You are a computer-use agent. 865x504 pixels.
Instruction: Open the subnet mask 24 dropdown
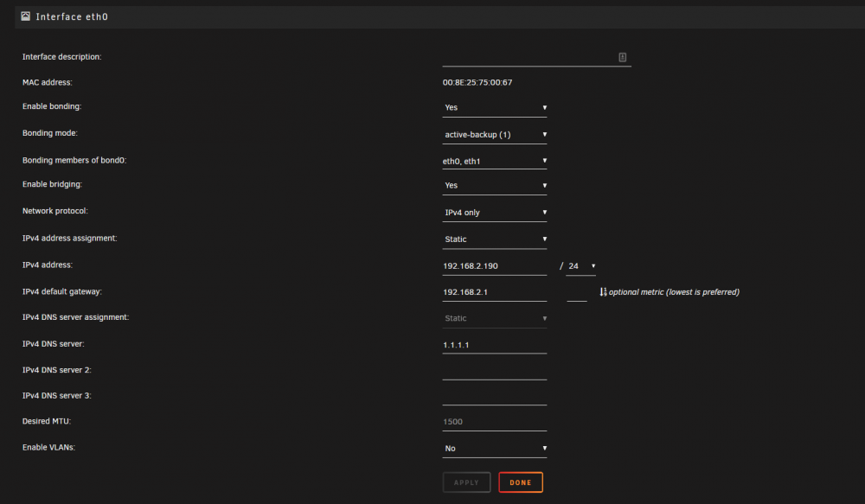[581, 266]
